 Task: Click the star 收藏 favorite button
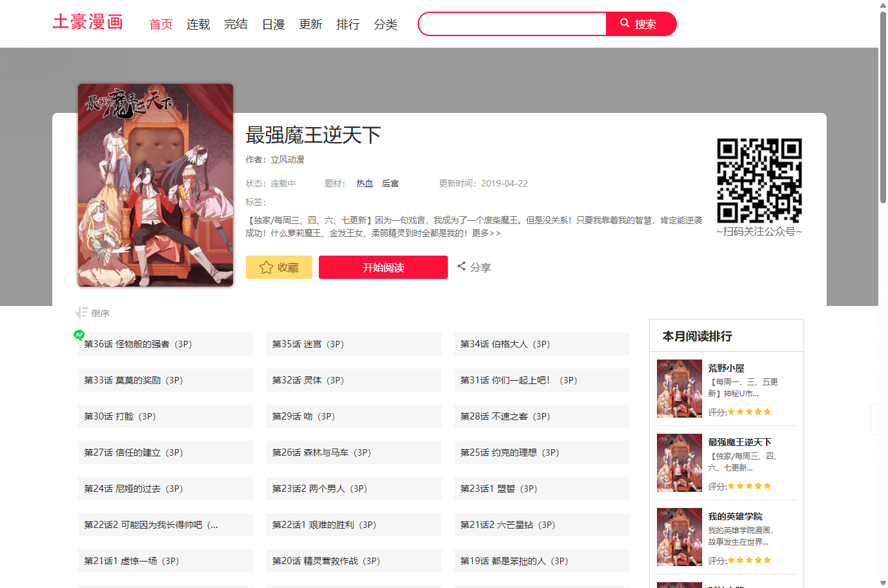[279, 267]
